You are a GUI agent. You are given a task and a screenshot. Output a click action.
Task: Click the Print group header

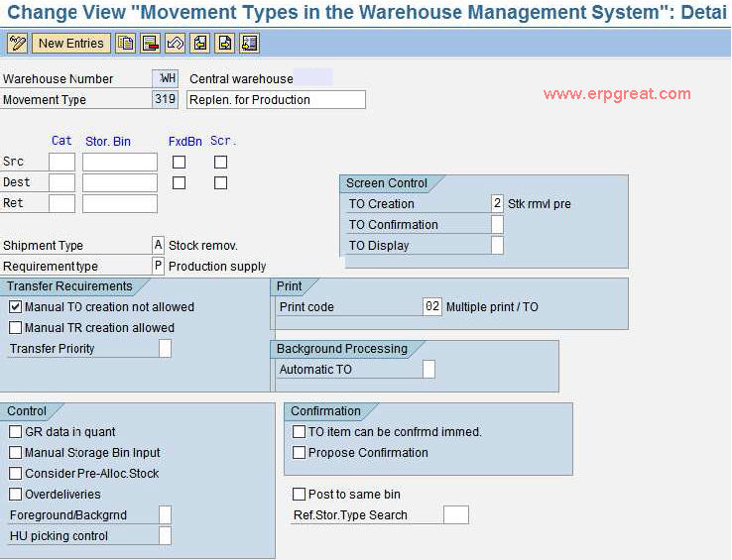[289, 286]
